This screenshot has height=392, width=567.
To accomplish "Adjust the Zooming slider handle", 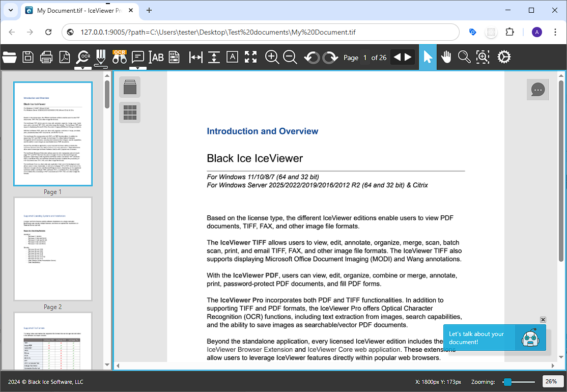I will pos(507,382).
